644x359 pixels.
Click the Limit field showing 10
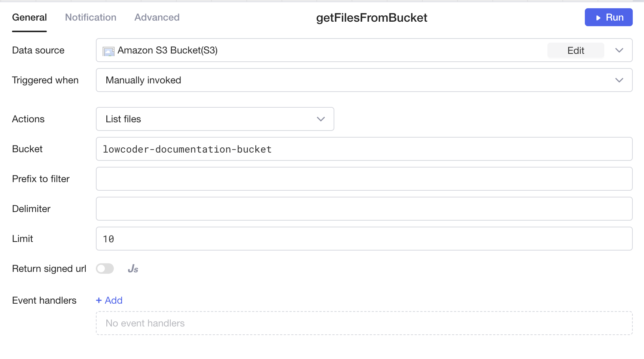click(x=364, y=239)
